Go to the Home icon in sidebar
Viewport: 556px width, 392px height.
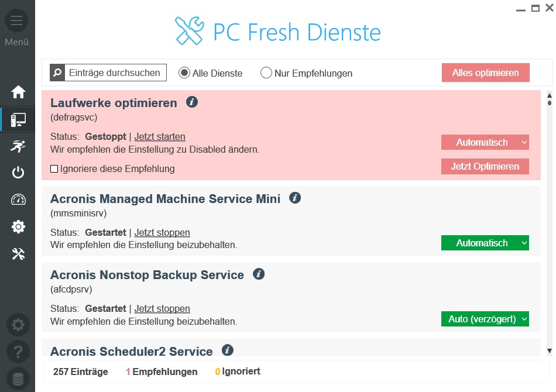[x=18, y=92]
